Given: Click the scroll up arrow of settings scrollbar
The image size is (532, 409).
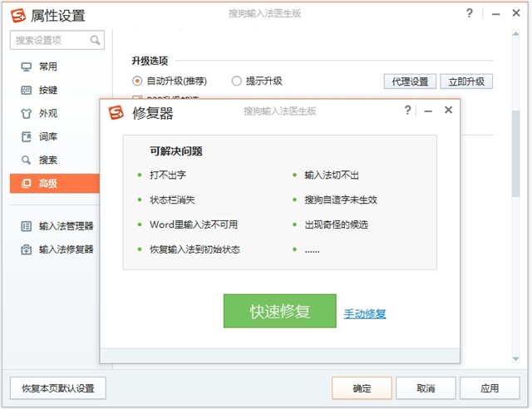Looking at the screenshot, I should [515, 34].
